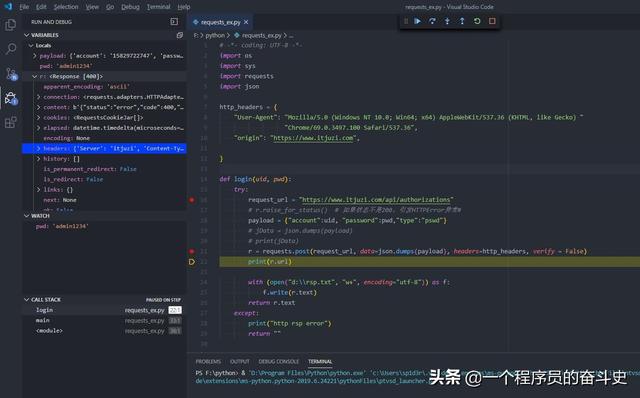This screenshot has width=640, height=398.
Task: Expand the headers variable row
Action: [104, 149]
